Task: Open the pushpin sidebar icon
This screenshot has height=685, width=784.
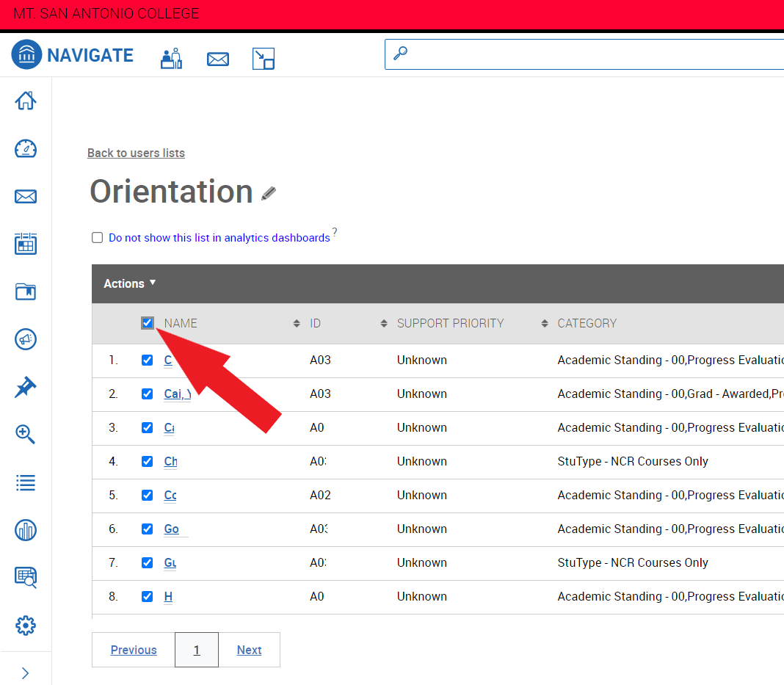Action: coord(26,388)
